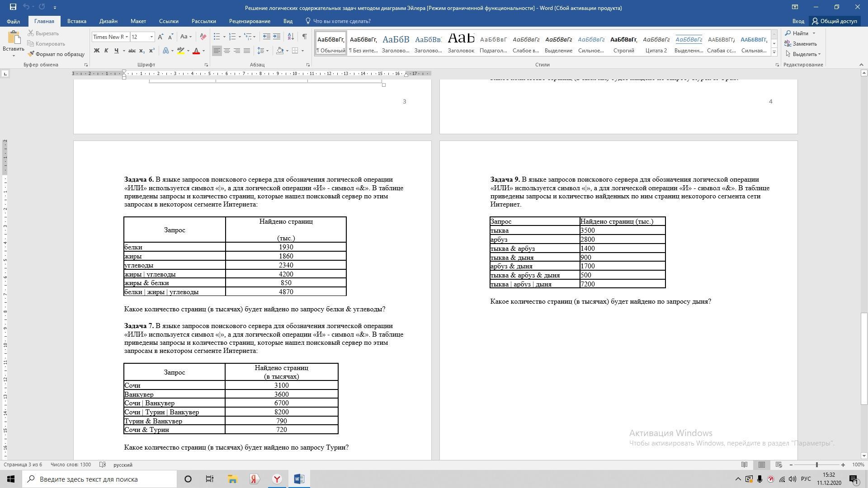The width and height of the screenshot is (868, 488).
Task: Show paragraph marks with pilcrow icon
Action: (x=304, y=37)
